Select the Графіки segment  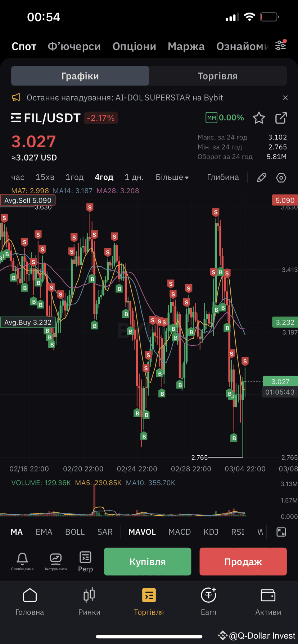coord(80,76)
